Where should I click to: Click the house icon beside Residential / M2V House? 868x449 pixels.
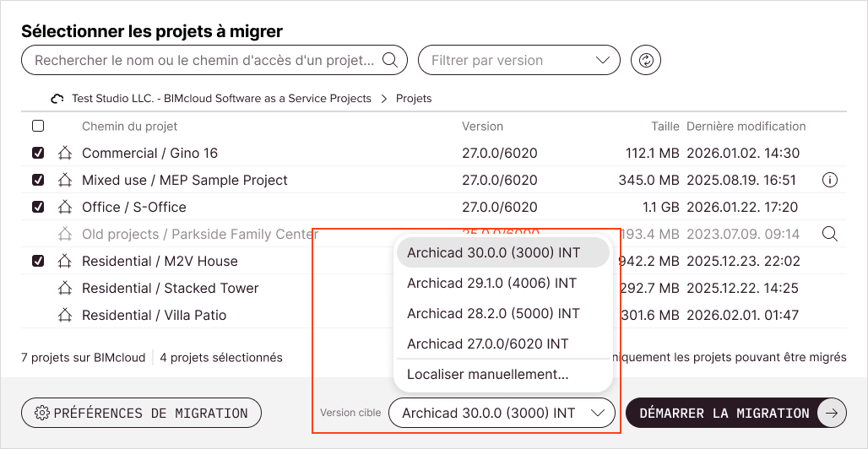click(x=65, y=262)
